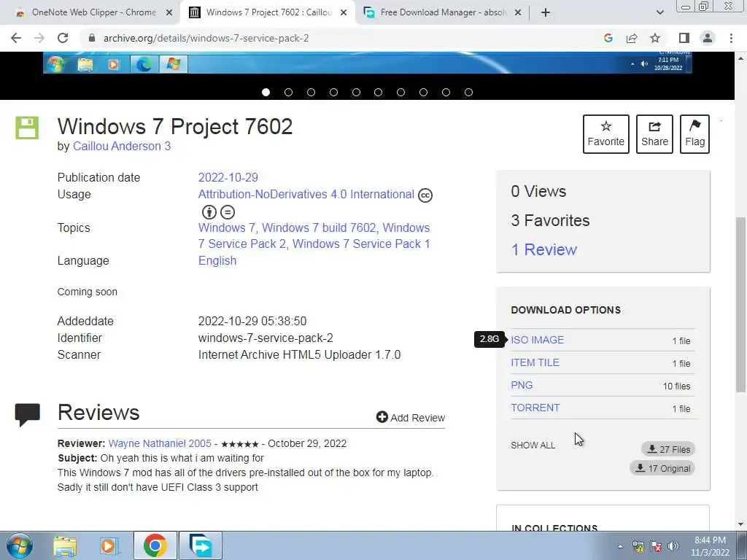Screen dimensions: 747x560
Task: Select the first carousel dot
Action: click(x=266, y=93)
